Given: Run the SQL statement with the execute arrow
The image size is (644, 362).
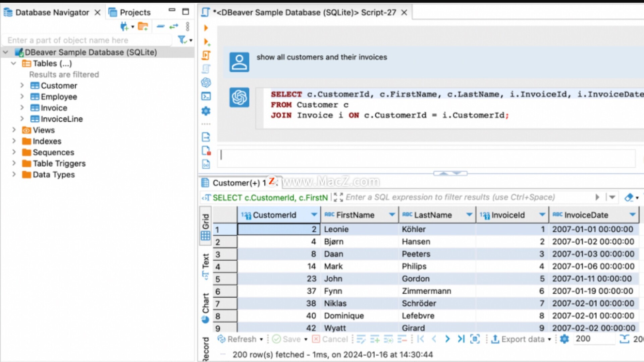Looking at the screenshot, I should click(206, 28).
